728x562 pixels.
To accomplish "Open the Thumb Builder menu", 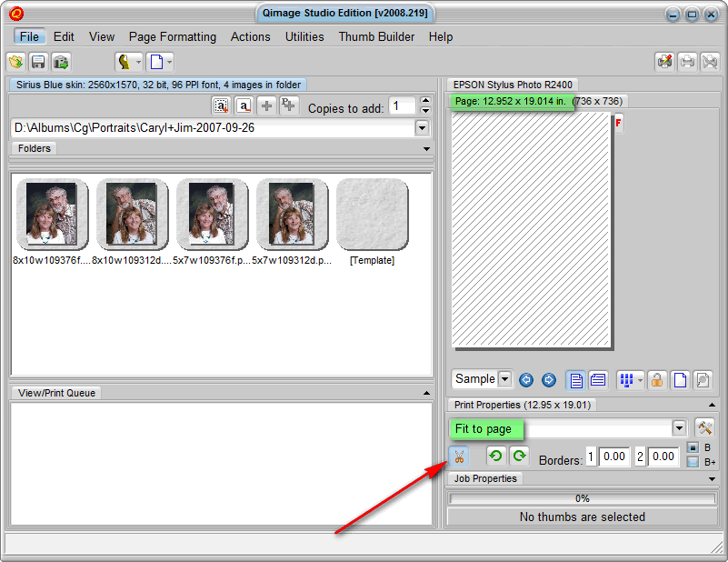I will pos(376,36).
